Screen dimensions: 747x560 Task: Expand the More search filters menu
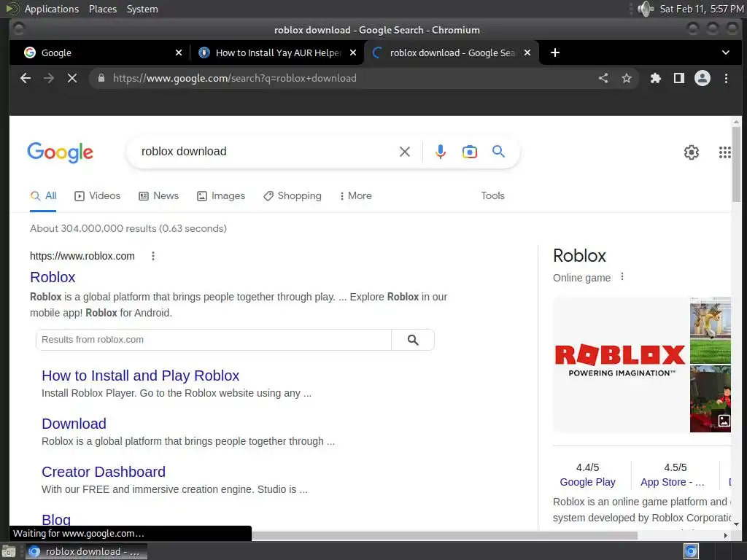(x=356, y=195)
